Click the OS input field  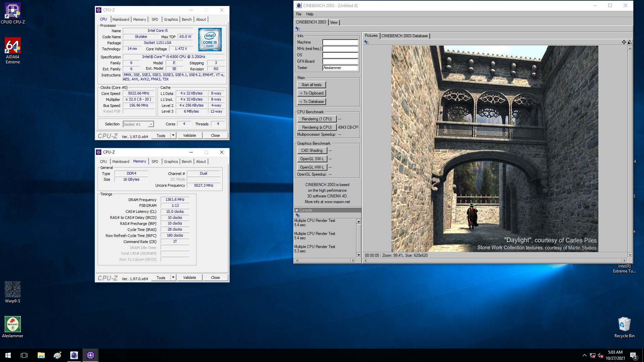coord(340,55)
